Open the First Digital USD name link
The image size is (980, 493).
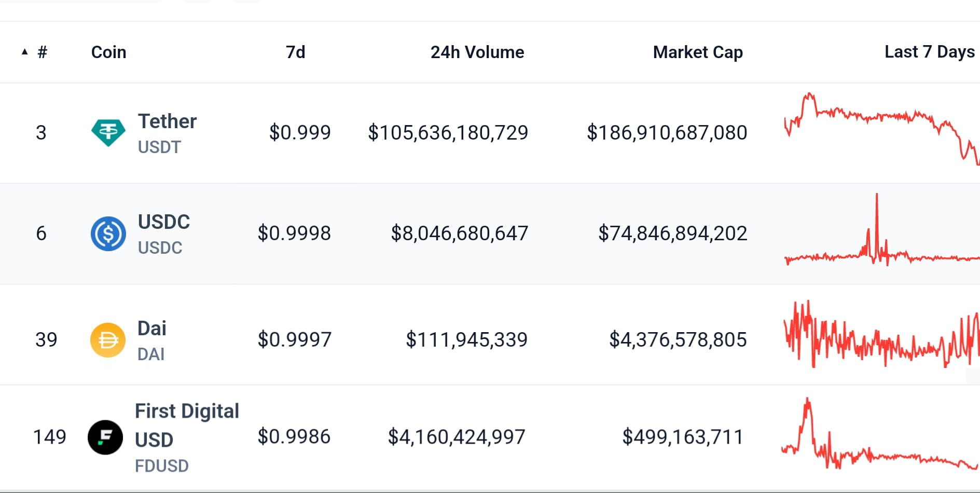point(187,426)
